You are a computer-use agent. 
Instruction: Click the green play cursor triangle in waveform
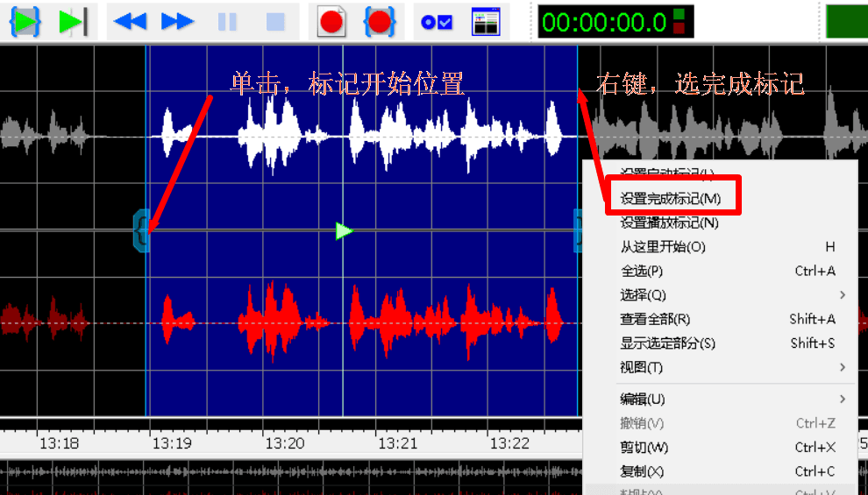(344, 231)
